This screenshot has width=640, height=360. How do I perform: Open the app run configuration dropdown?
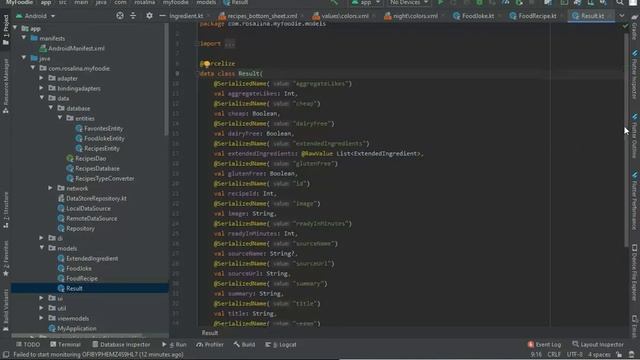tap(366, 2)
